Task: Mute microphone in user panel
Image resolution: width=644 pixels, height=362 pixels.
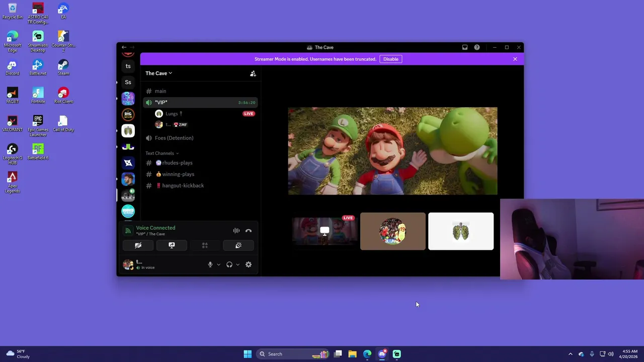Action: 210,264
